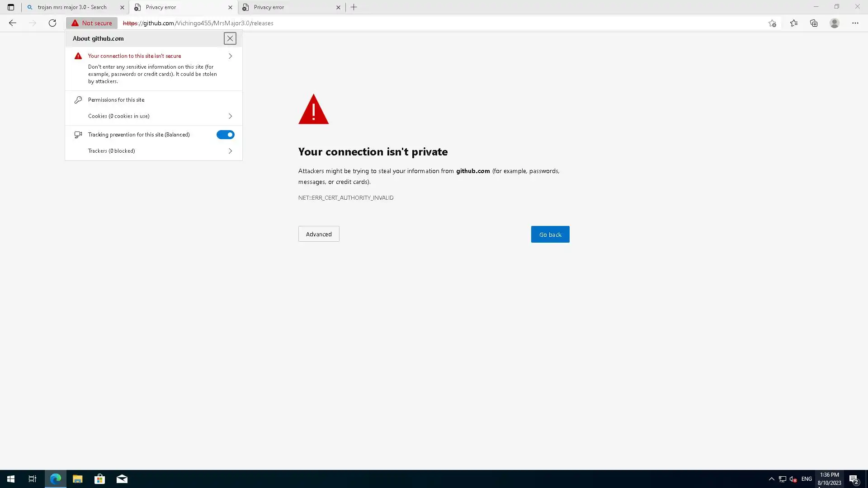Screen dimensions: 868x488
Task: Open File Explorer from the taskbar
Action: coord(77,479)
